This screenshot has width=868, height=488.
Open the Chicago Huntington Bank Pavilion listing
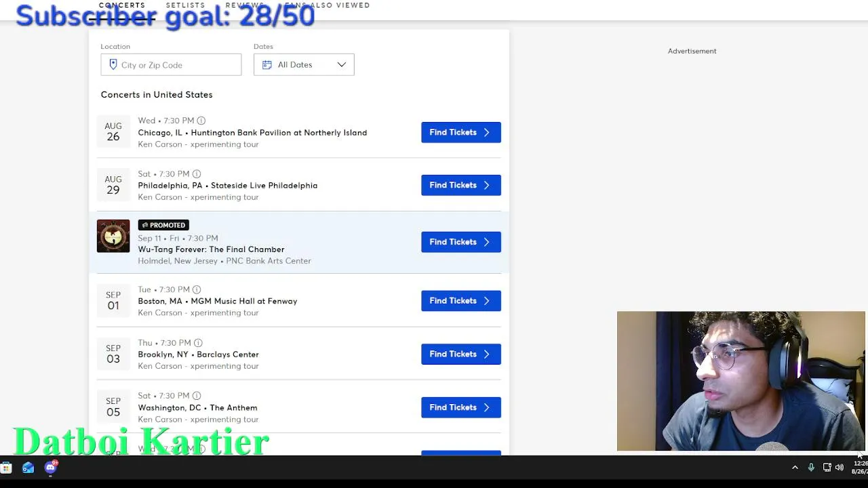(x=252, y=133)
